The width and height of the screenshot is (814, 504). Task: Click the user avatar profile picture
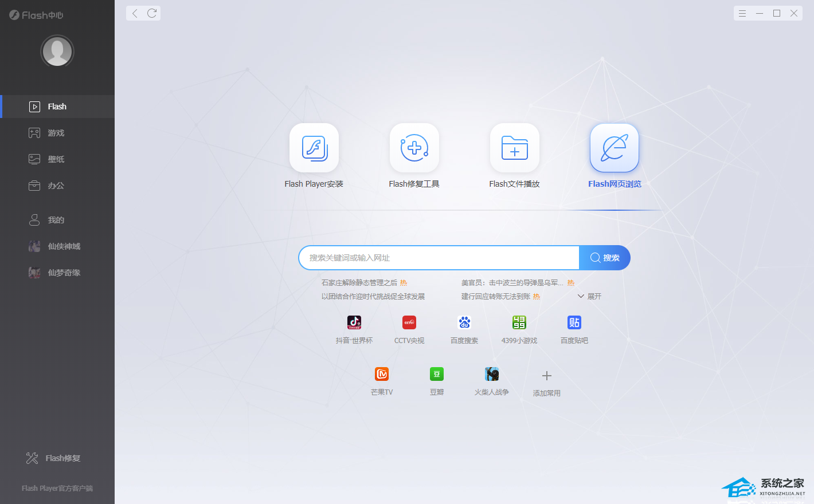[57, 52]
